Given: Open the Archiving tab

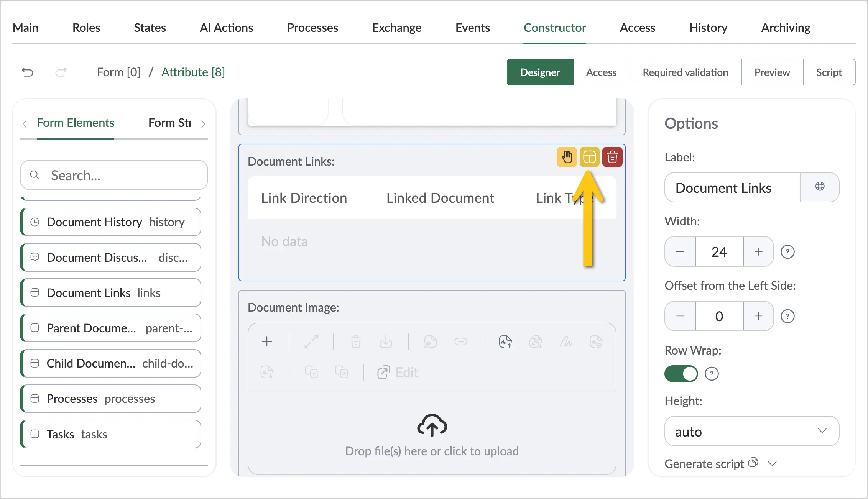Looking at the screenshot, I should click(786, 28).
